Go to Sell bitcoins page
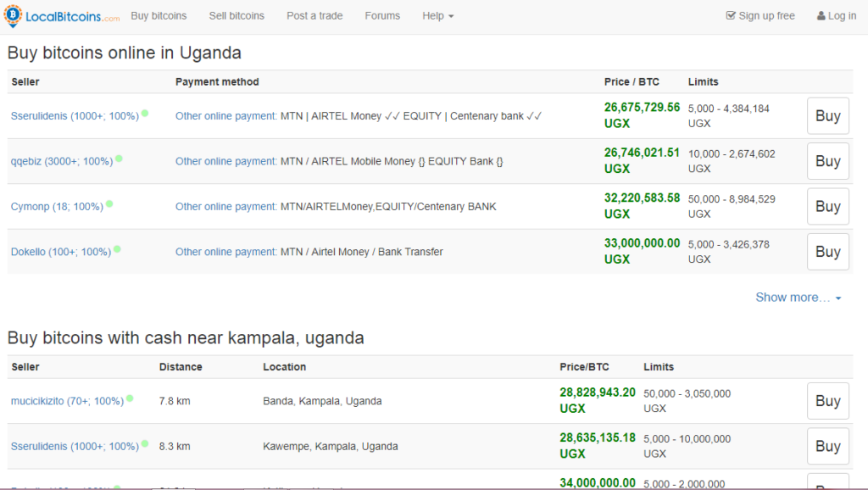868x490 pixels. pyautogui.click(x=236, y=16)
